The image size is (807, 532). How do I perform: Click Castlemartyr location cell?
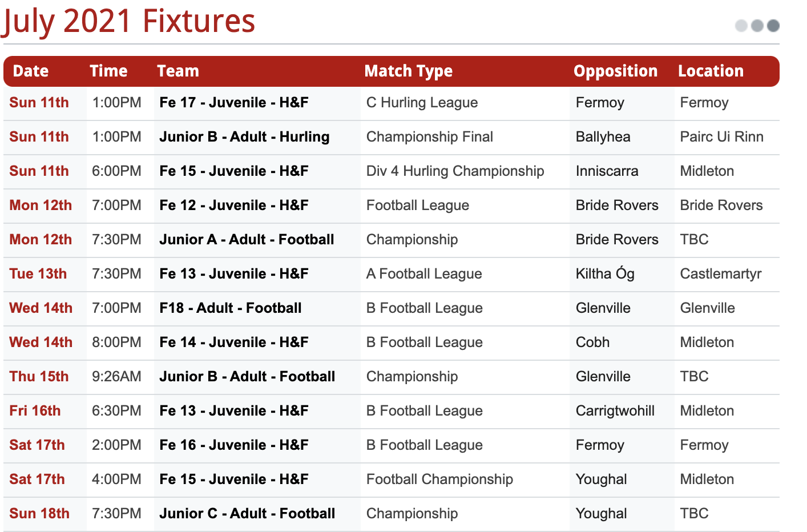pos(720,274)
